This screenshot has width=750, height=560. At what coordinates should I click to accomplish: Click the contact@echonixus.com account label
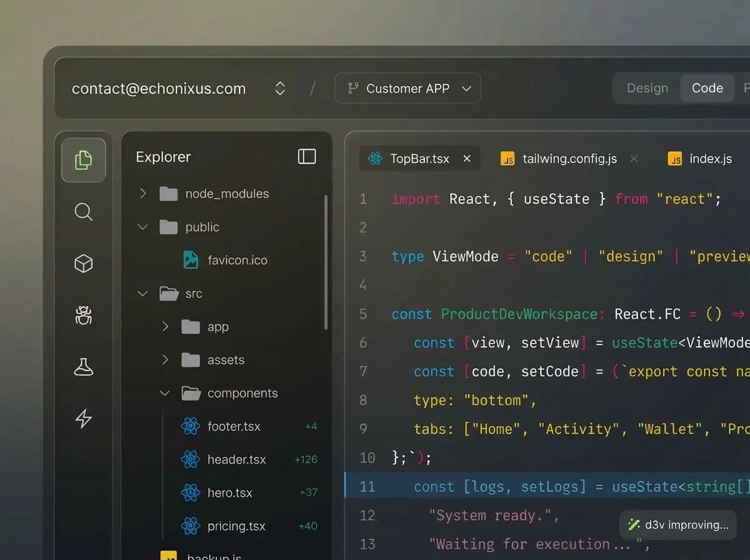point(159,89)
